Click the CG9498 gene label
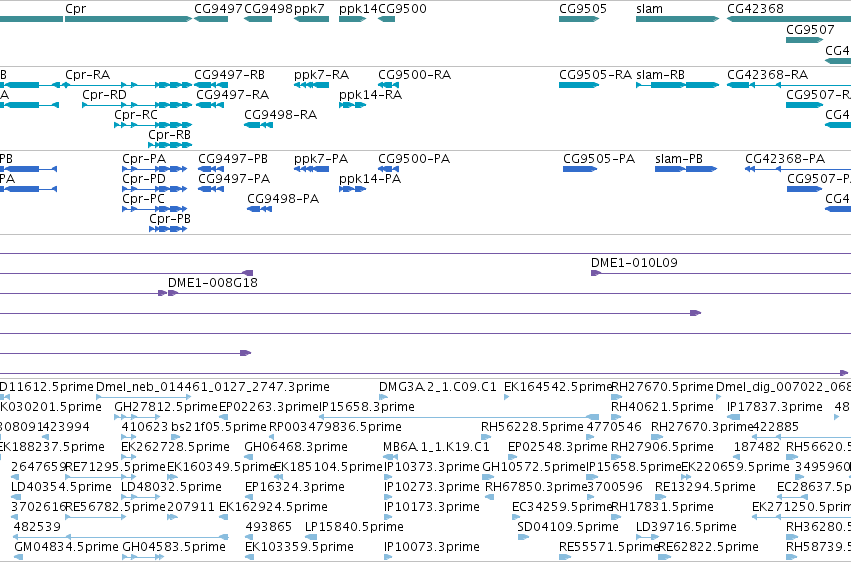The image size is (851, 562). click(268, 9)
